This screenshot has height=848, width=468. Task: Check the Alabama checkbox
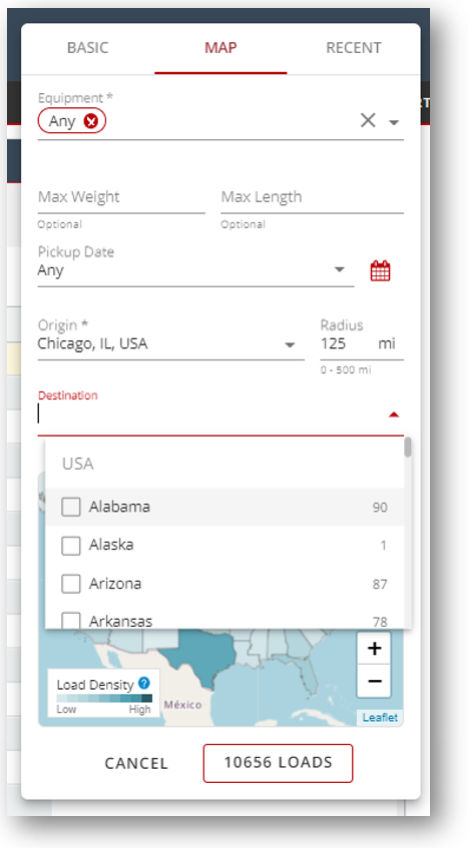coord(71,507)
